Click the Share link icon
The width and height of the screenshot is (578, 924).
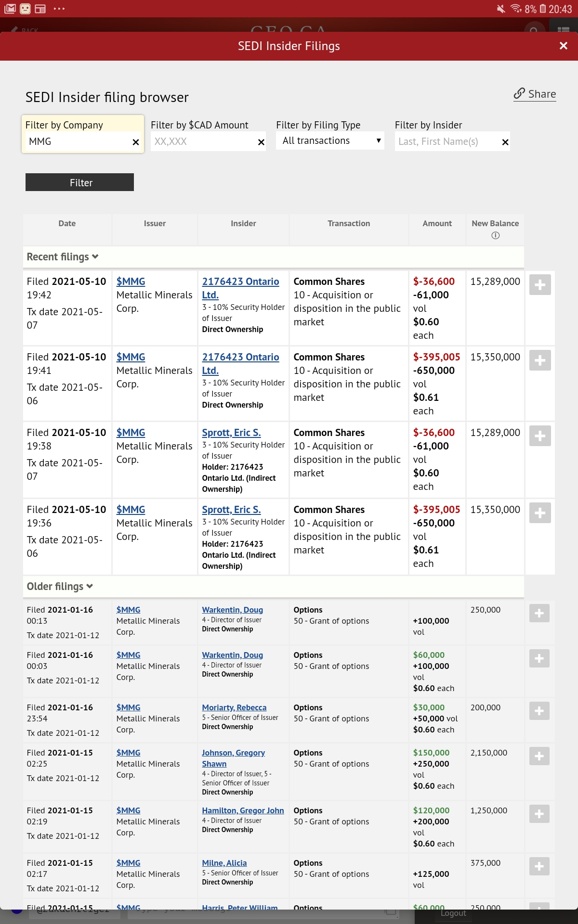(x=519, y=93)
